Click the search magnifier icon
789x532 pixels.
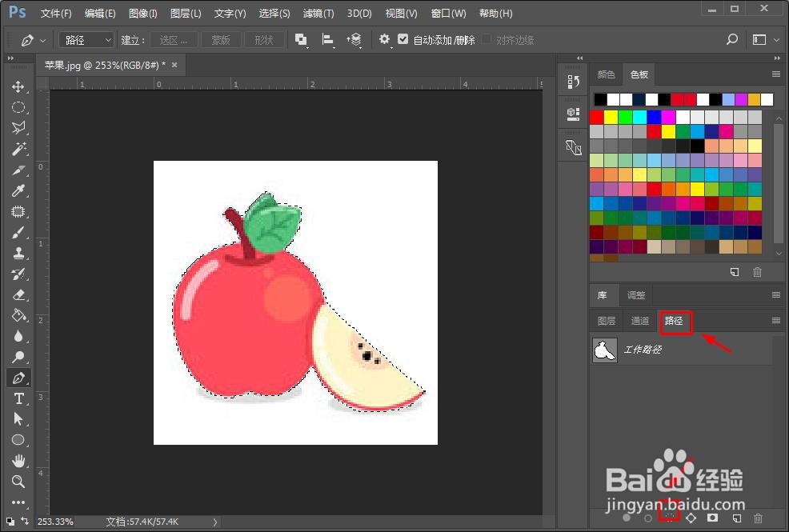[732, 39]
